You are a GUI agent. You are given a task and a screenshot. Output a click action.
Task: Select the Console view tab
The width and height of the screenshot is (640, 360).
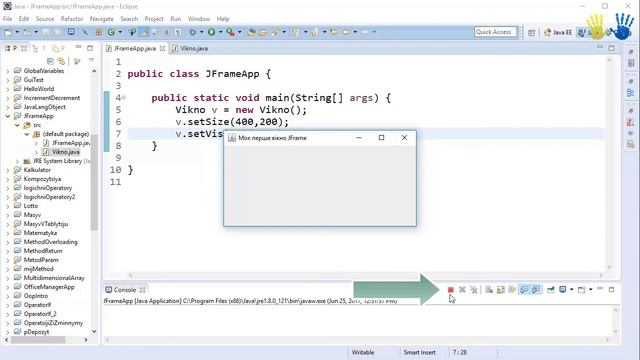(x=125, y=289)
